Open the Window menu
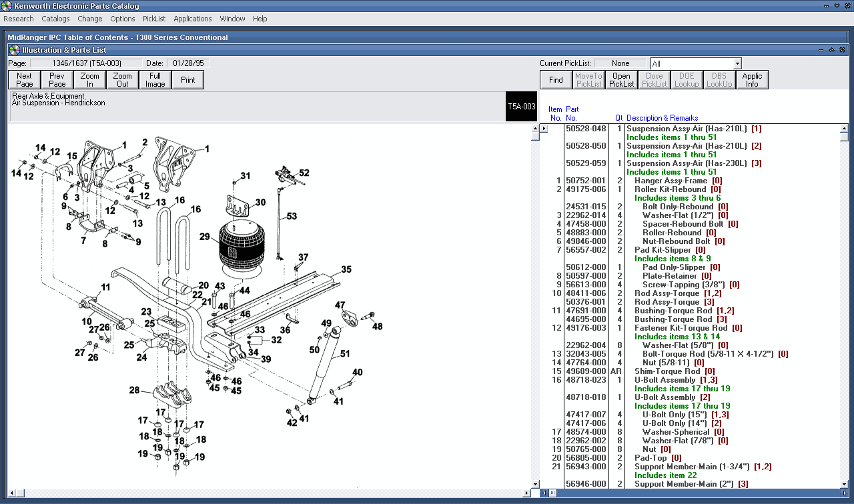The image size is (854, 504). click(x=233, y=19)
